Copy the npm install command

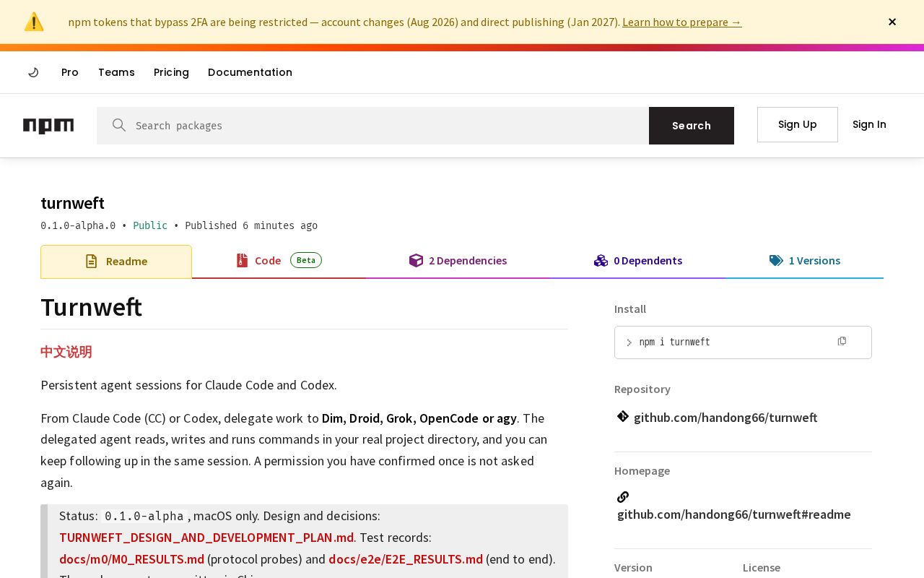(842, 341)
